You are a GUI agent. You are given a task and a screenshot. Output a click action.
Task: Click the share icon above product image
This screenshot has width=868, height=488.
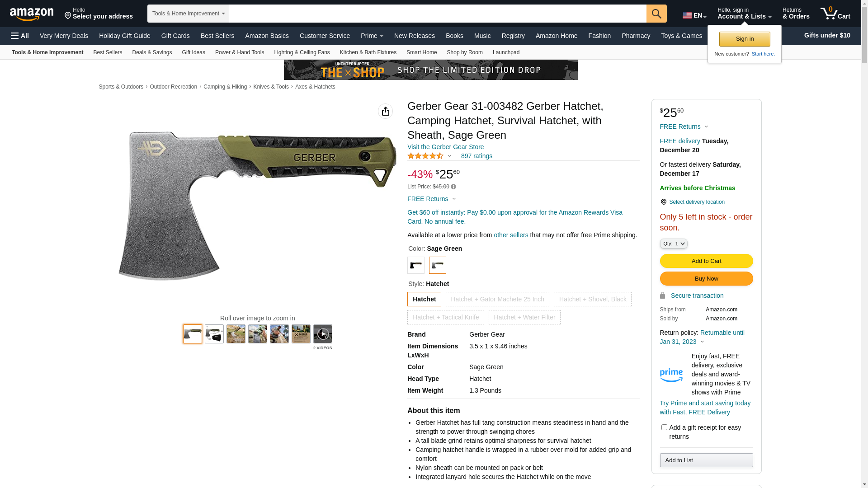coord(385,111)
